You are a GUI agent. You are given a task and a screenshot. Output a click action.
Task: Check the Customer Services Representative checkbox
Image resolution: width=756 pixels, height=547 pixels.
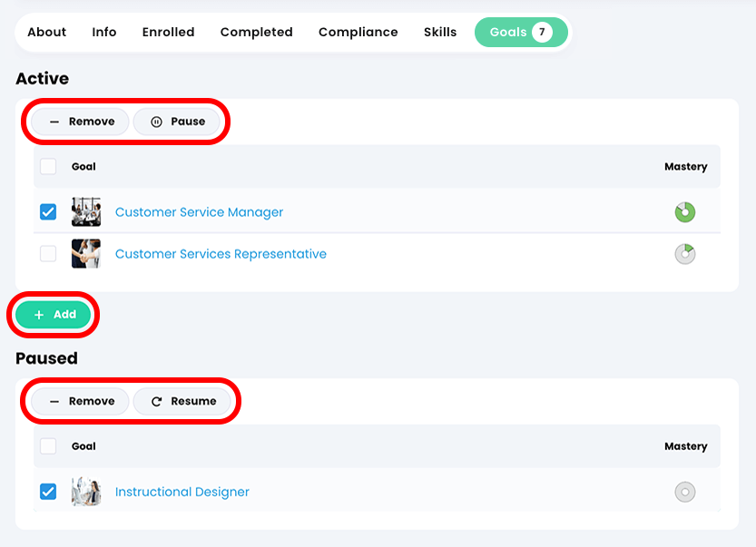click(x=47, y=253)
